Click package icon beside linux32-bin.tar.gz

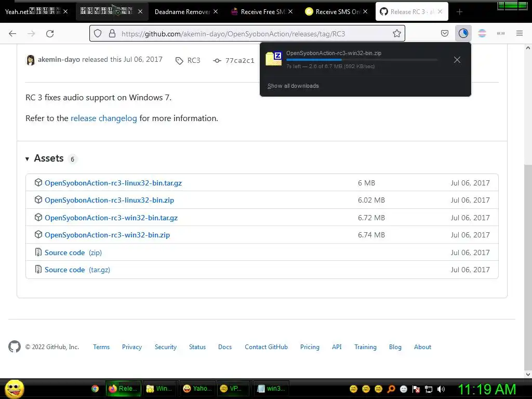pos(38,182)
